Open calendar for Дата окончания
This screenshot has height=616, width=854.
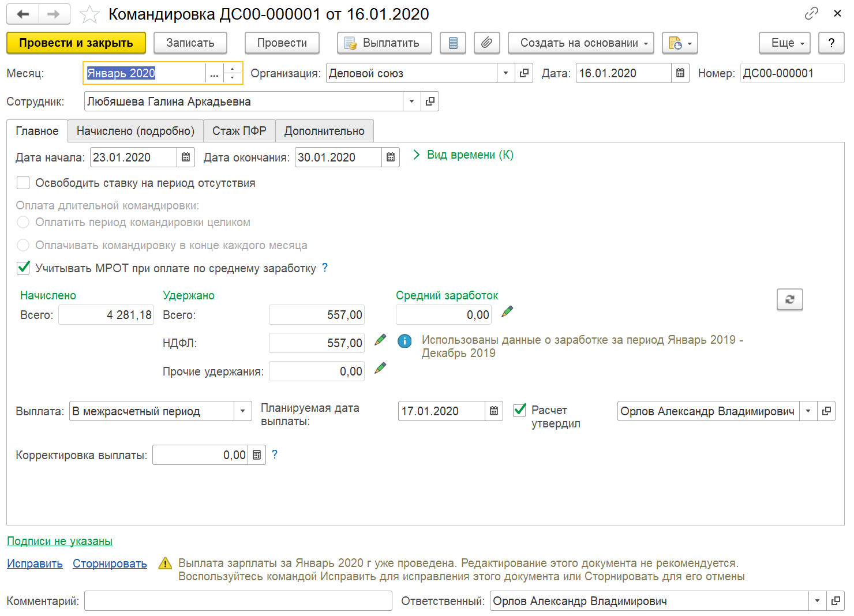[391, 157]
